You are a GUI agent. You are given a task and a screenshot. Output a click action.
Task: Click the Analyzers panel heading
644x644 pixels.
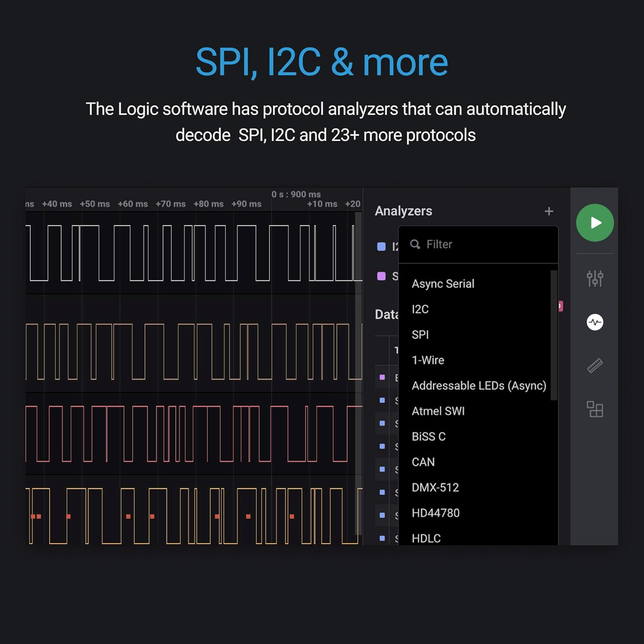pos(403,211)
